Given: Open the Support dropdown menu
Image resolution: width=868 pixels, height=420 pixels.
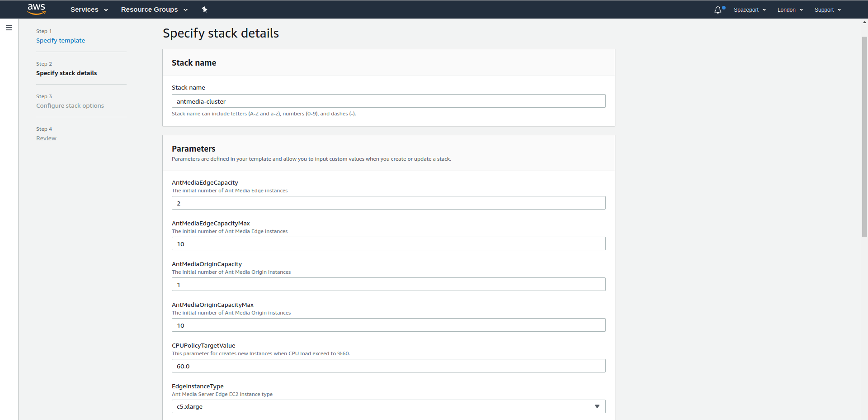Looking at the screenshot, I should (x=827, y=10).
